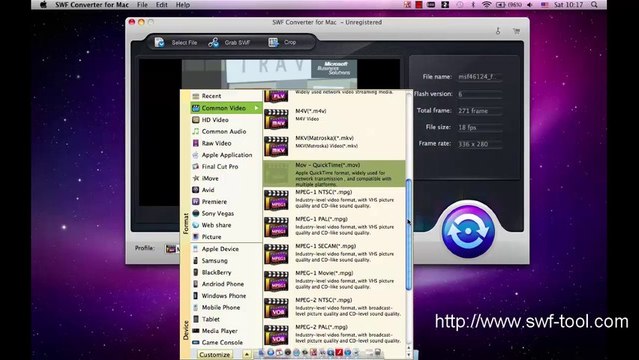
Task: Select the highlighted Mov - QuickTime entry
Action: coord(334,173)
